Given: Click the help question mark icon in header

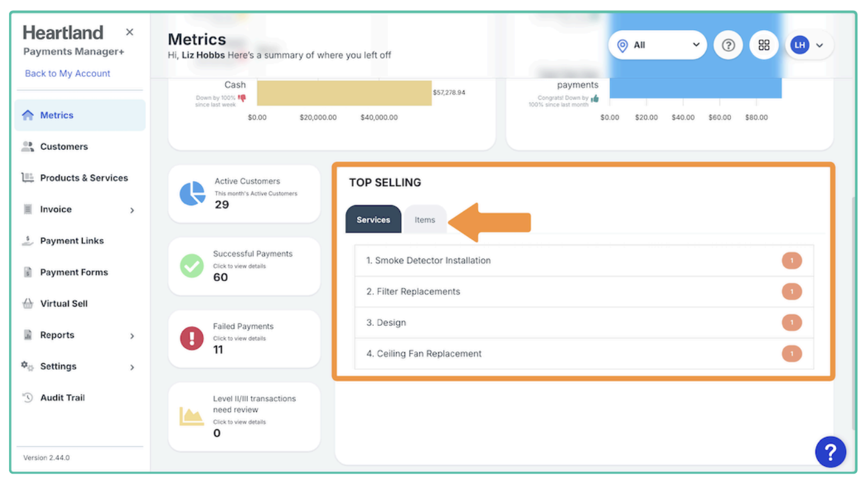Looking at the screenshot, I should (x=728, y=45).
